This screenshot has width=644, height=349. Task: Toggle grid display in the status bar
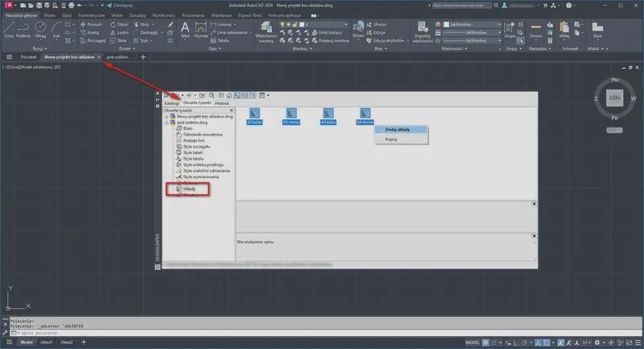click(x=486, y=342)
